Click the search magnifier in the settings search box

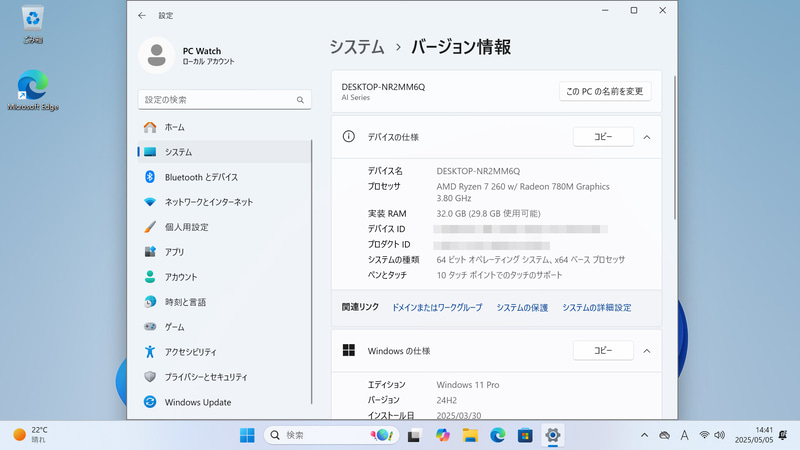pos(300,100)
